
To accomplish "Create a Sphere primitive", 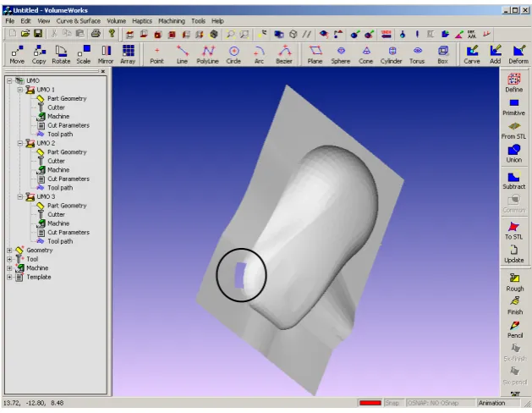I will pyautogui.click(x=341, y=55).
